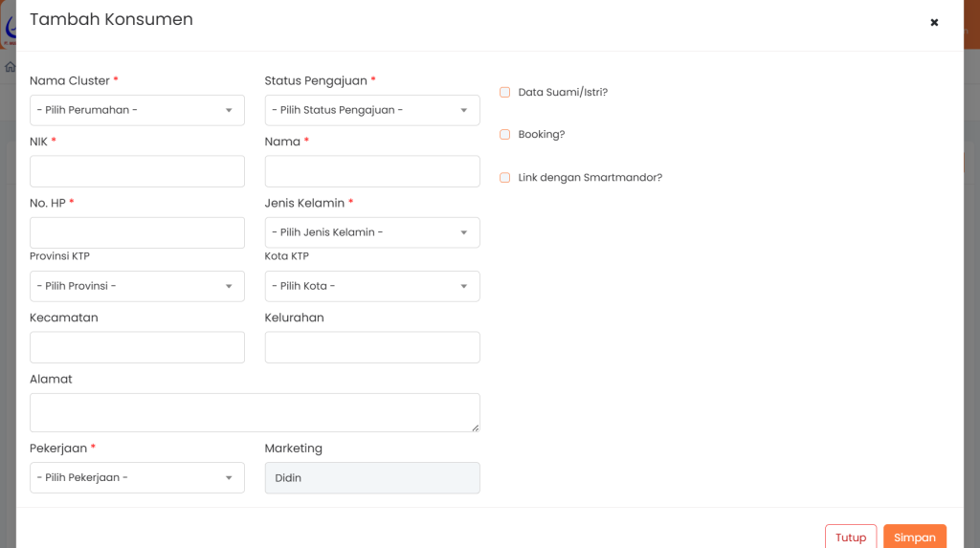980x548 pixels.
Task: Focus the Nama text field
Action: pyautogui.click(x=372, y=171)
